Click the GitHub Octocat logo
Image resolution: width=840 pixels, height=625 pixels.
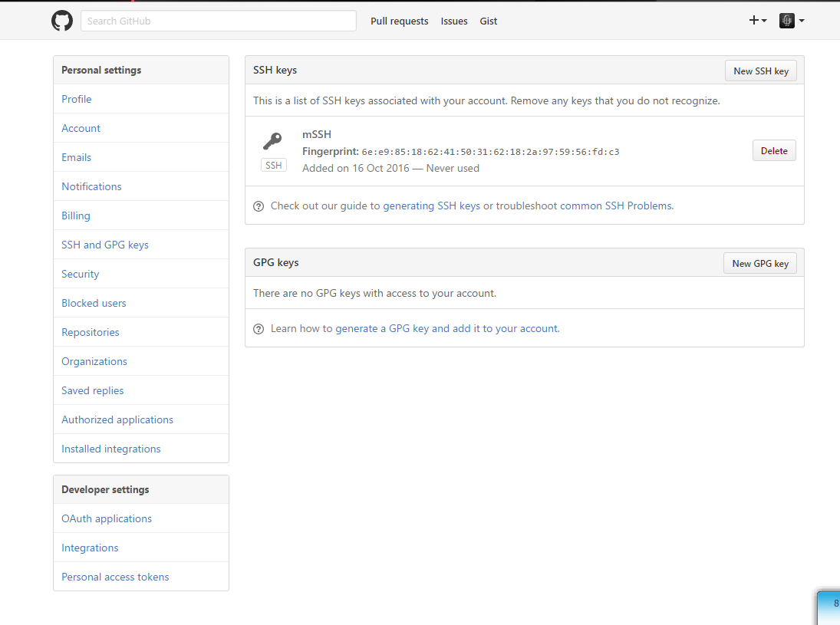pyautogui.click(x=62, y=21)
